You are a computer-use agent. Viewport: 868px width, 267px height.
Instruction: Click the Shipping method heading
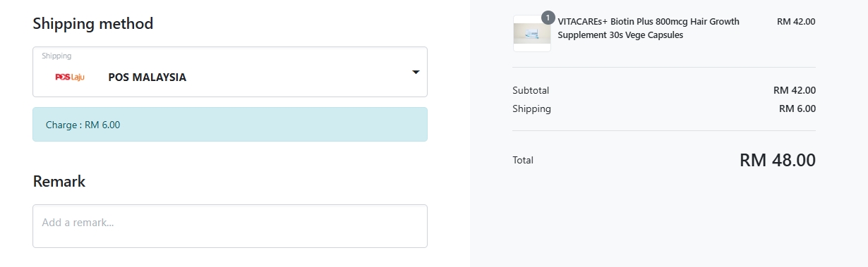point(93,23)
